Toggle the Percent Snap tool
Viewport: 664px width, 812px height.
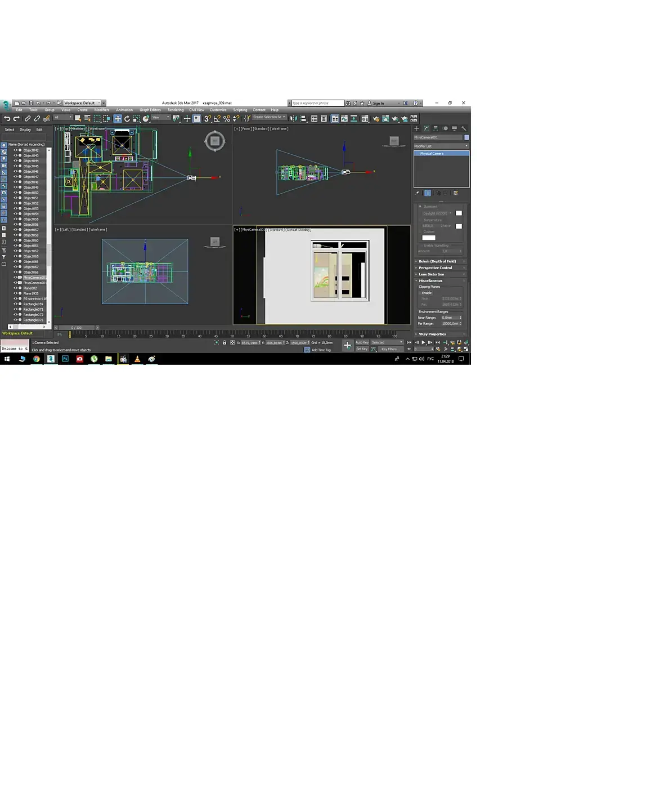click(227, 119)
